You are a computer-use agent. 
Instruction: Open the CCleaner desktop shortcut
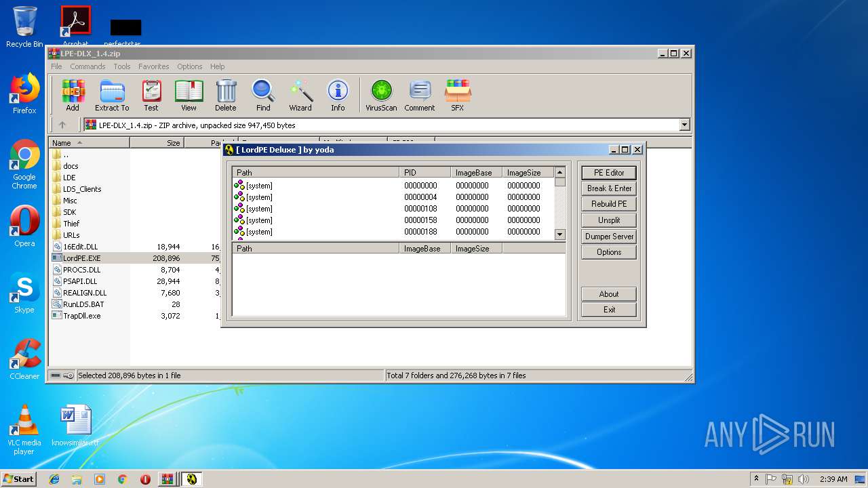click(24, 359)
